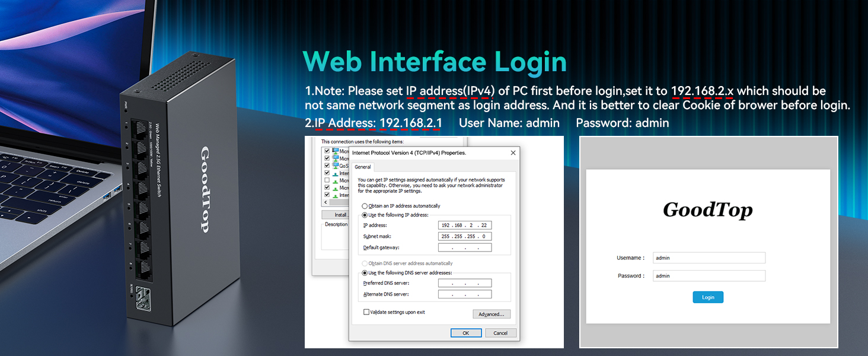This screenshot has height=356, width=868.
Task: Click the "Password: admin" banner text
Action: click(623, 123)
